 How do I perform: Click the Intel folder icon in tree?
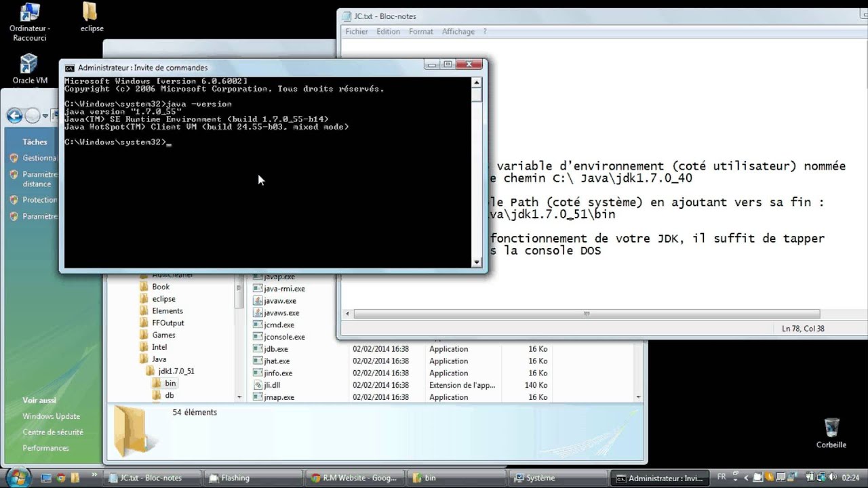(144, 347)
